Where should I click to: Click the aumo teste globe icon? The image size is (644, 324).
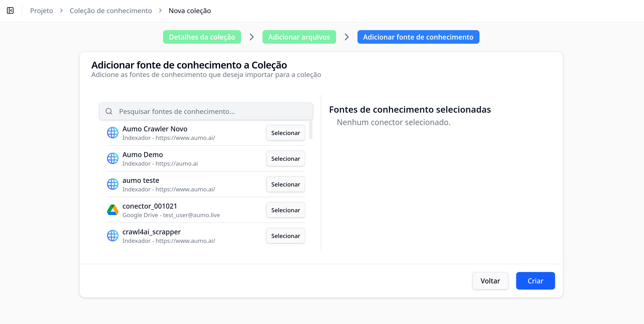[x=113, y=184]
